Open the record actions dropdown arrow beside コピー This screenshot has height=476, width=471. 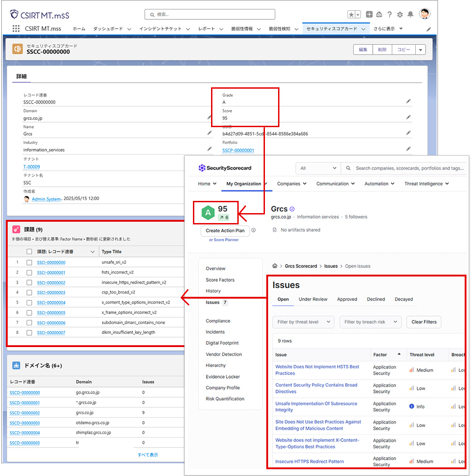(421, 50)
